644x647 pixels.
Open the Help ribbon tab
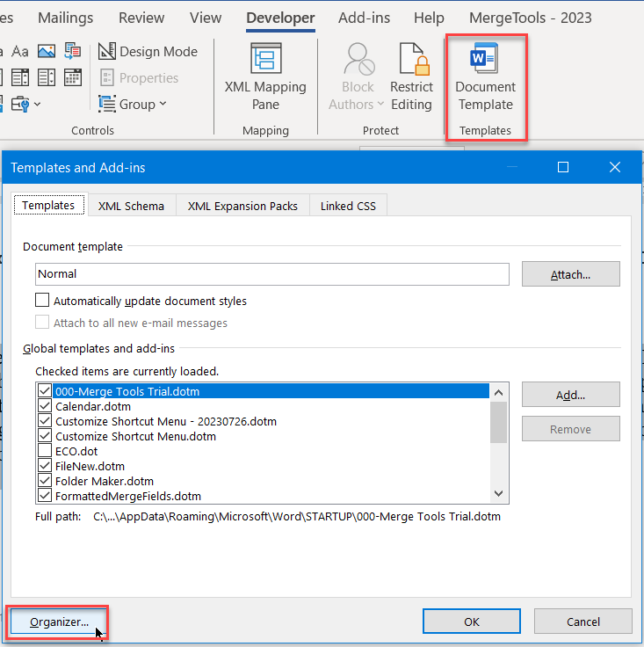(x=429, y=18)
